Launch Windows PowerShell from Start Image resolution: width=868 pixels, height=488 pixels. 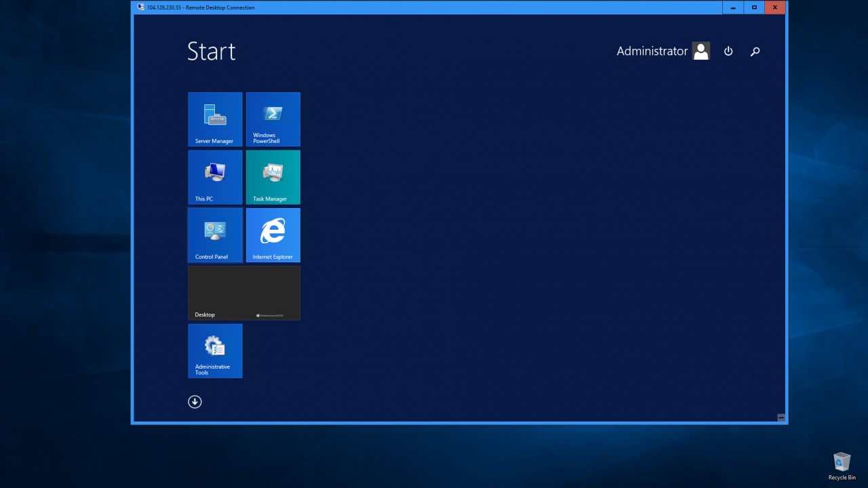click(273, 119)
